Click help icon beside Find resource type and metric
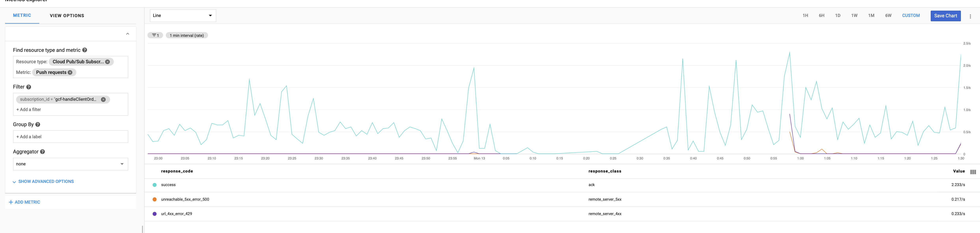980x233 pixels. click(x=84, y=50)
